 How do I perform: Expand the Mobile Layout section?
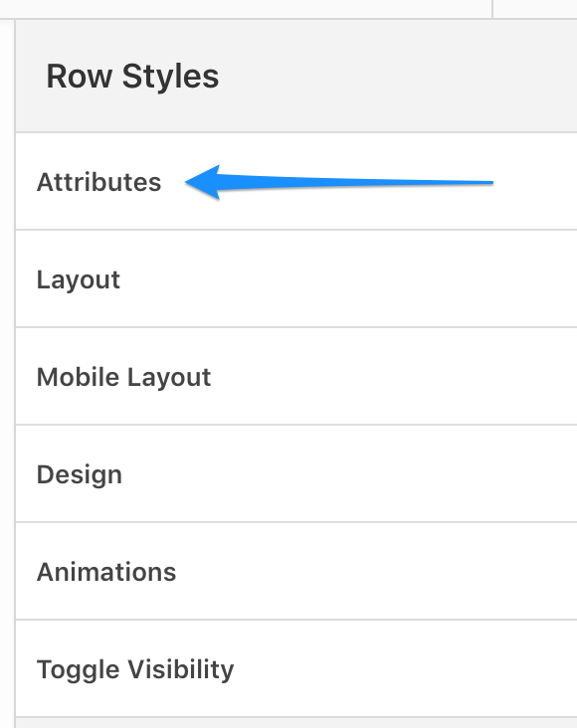coord(296,376)
